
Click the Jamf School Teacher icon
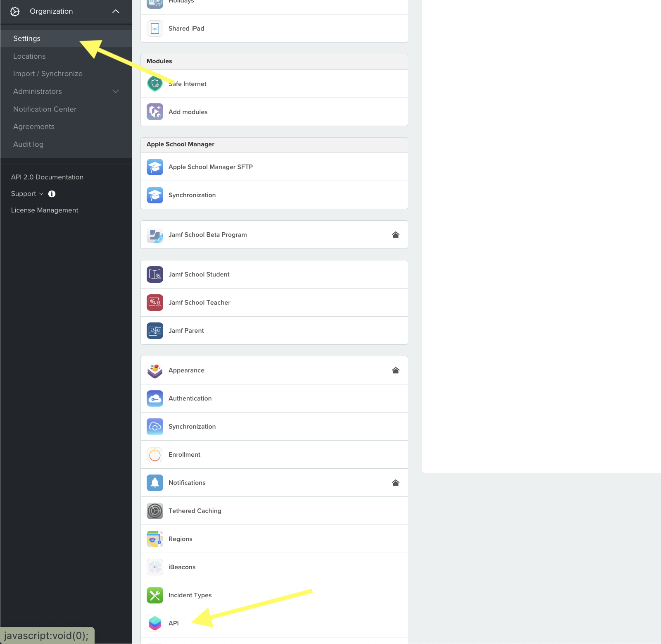(x=155, y=302)
